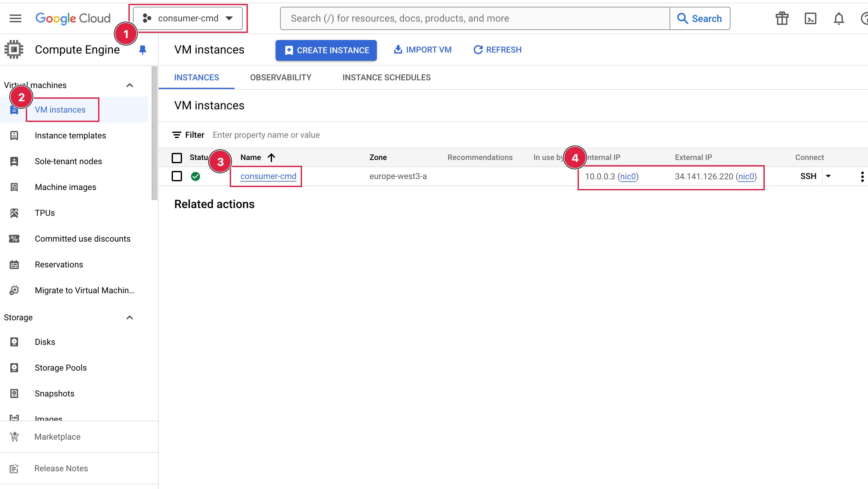The height and width of the screenshot is (489, 868).
Task: Click the TPUs sidebar icon
Action: (14, 213)
